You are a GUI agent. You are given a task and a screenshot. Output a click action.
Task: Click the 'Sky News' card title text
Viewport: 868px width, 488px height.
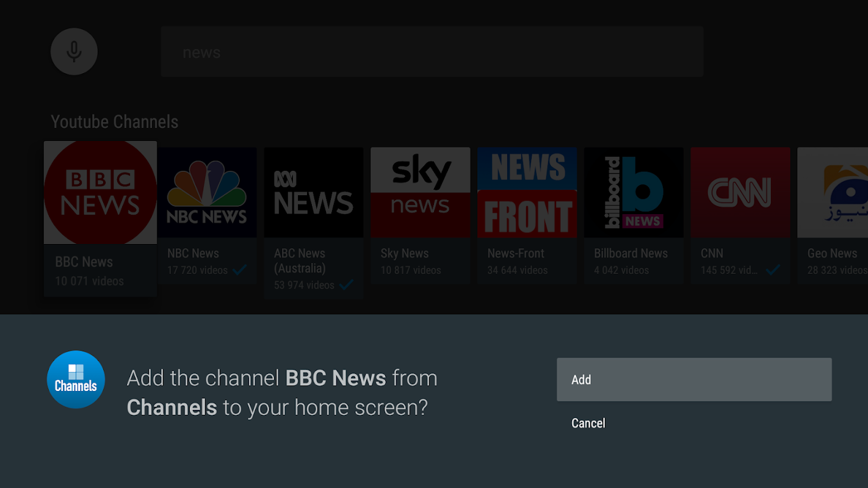pyautogui.click(x=405, y=253)
